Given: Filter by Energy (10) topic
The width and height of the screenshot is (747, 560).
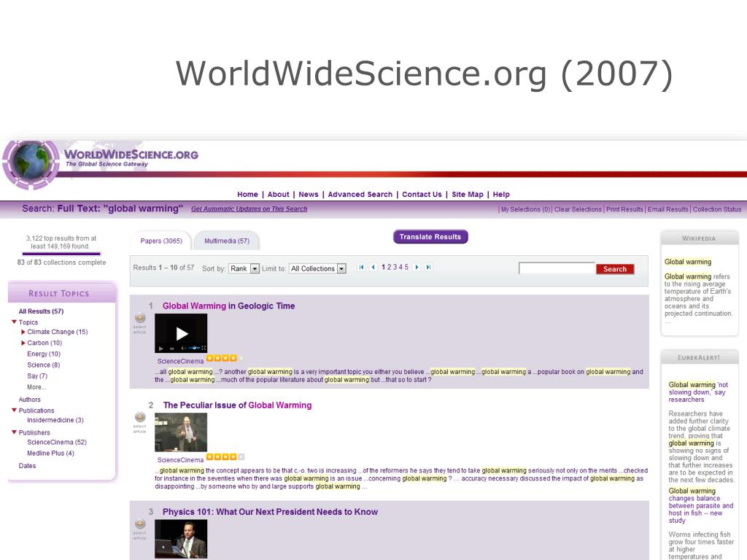Looking at the screenshot, I should [x=44, y=354].
